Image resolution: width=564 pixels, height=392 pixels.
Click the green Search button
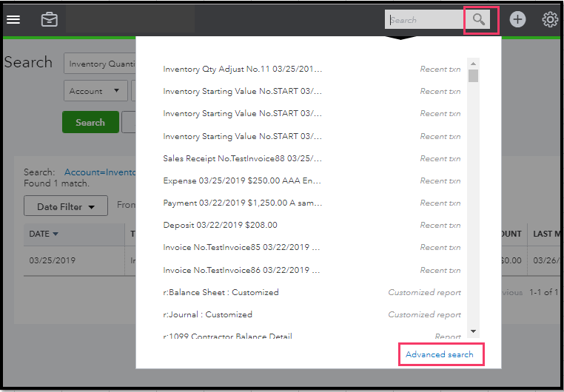(90, 122)
